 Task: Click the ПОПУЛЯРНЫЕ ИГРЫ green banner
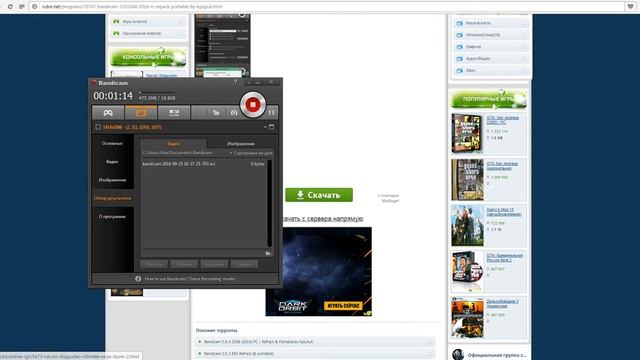pos(489,99)
